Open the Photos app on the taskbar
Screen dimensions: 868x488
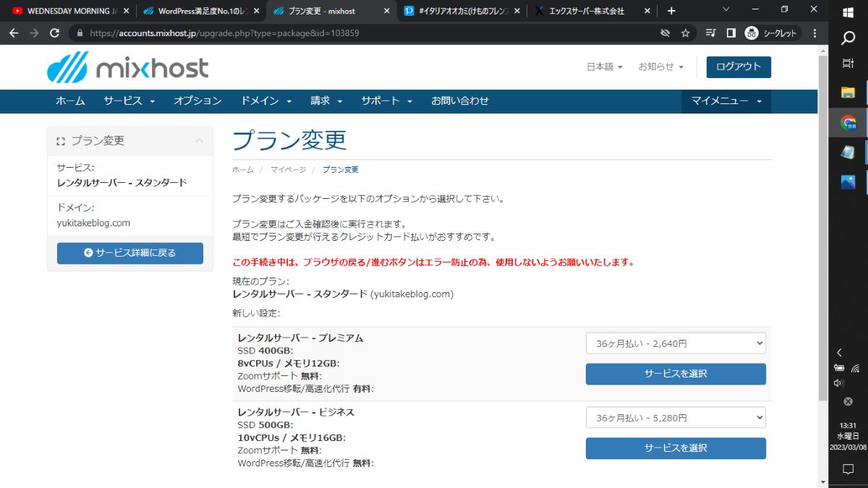click(848, 182)
